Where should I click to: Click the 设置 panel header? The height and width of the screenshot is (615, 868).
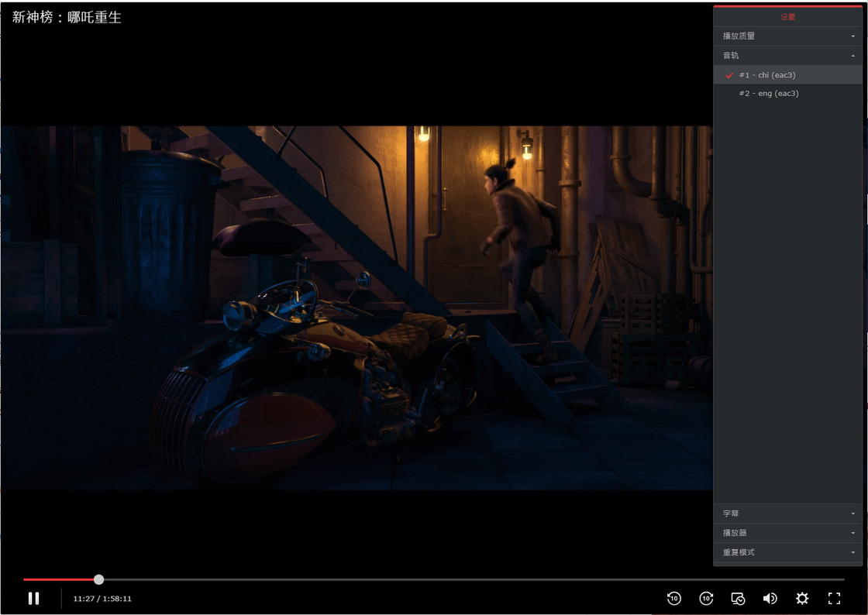pyautogui.click(x=787, y=16)
